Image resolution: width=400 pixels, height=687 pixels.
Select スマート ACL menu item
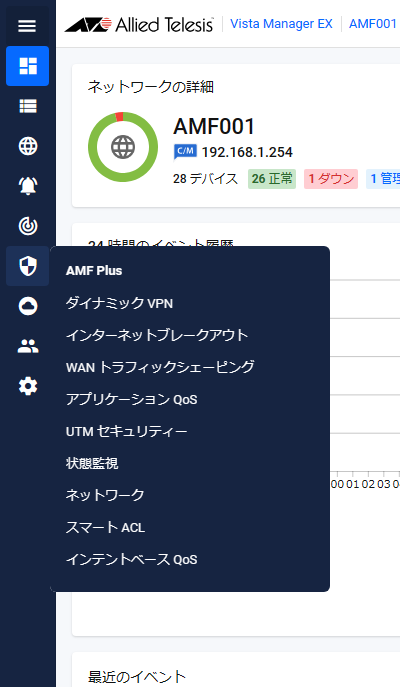(x=105, y=527)
